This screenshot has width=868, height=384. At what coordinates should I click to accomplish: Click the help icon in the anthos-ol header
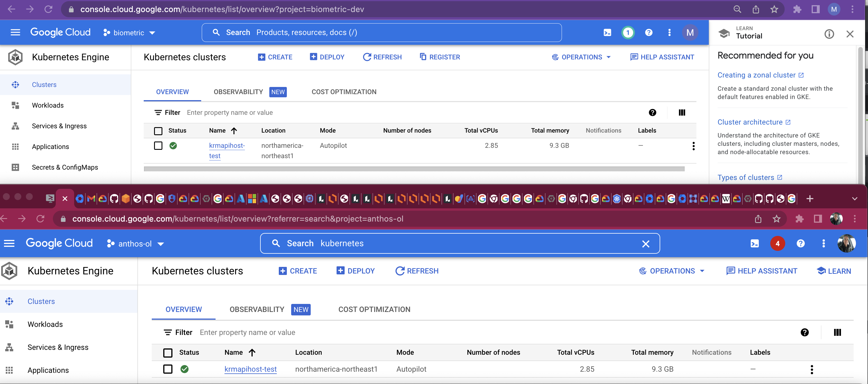800,243
